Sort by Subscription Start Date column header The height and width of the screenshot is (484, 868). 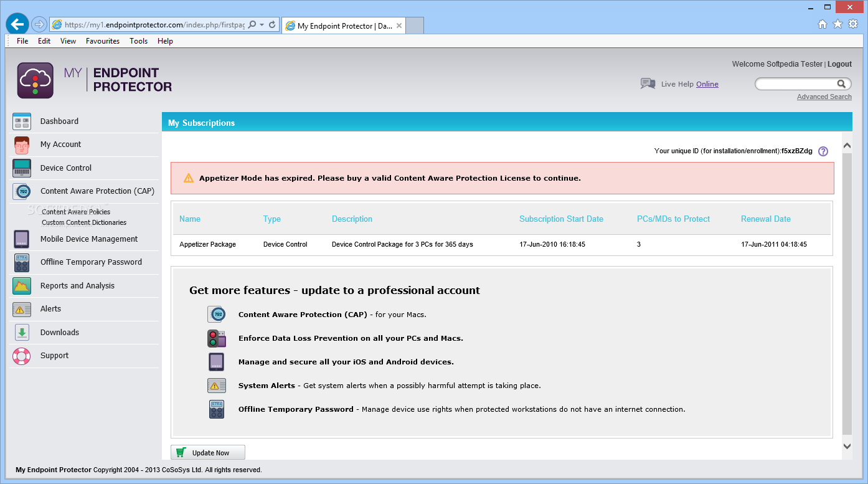[562, 219]
